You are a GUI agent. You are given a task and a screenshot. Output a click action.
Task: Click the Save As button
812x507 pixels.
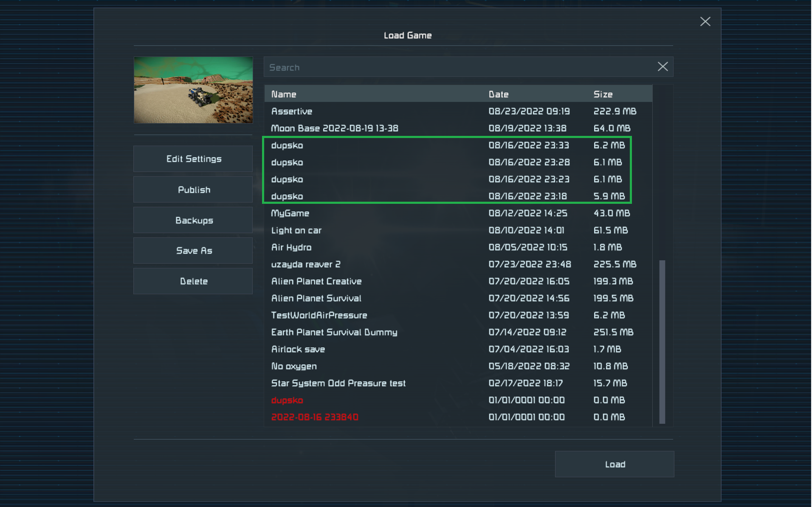coord(193,251)
